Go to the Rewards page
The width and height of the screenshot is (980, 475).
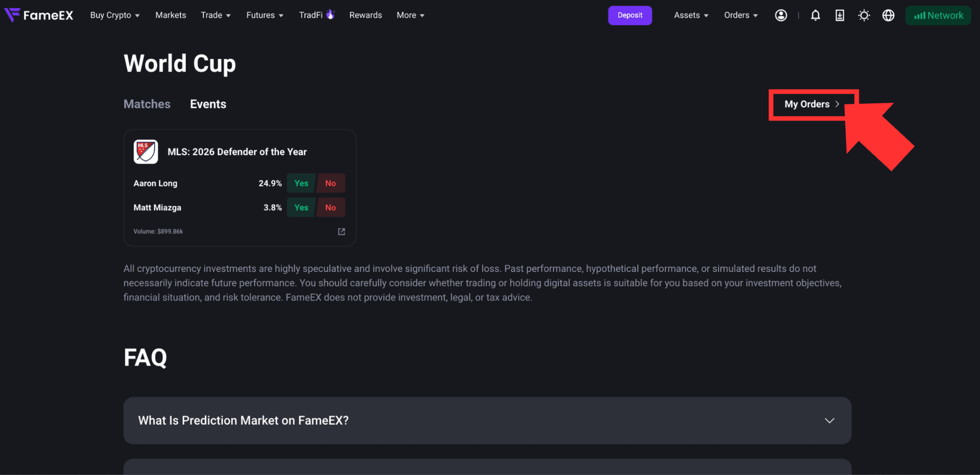(366, 15)
